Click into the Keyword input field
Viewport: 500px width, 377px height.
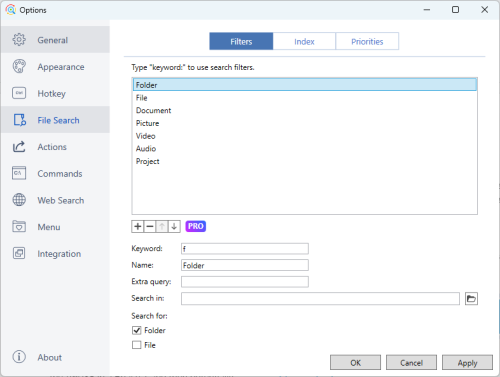tap(245, 249)
